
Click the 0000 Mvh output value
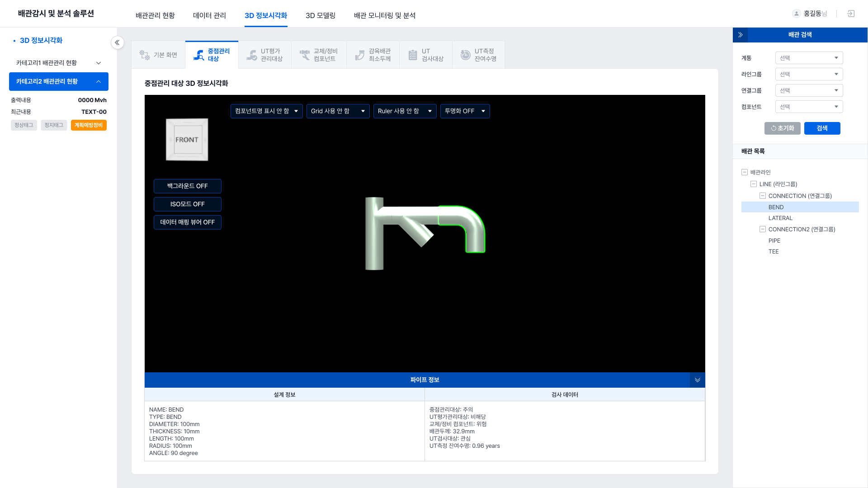pos(92,100)
